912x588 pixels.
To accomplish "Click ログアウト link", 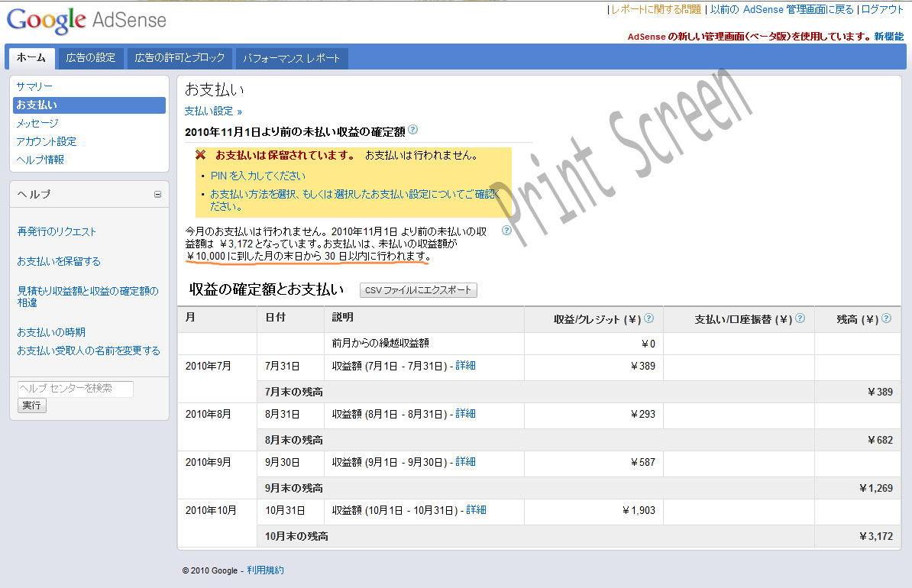I will click(882, 9).
